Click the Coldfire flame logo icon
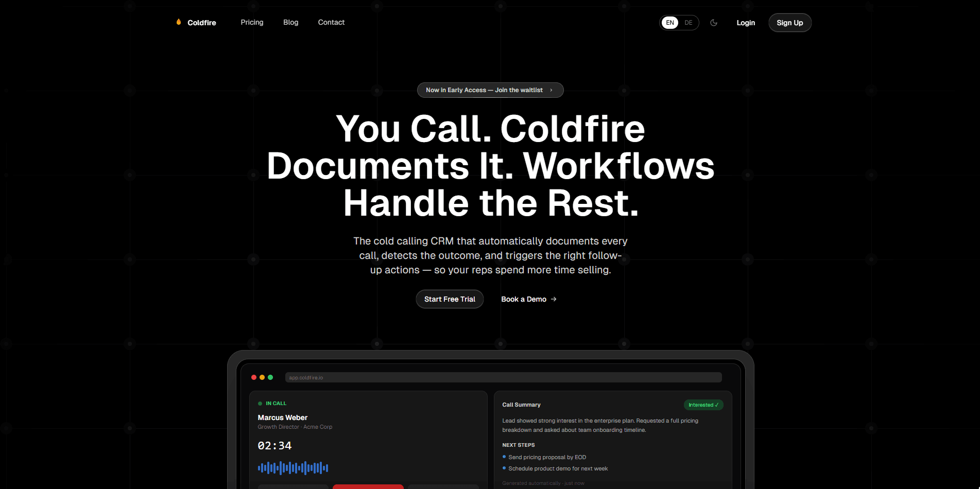 (179, 22)
